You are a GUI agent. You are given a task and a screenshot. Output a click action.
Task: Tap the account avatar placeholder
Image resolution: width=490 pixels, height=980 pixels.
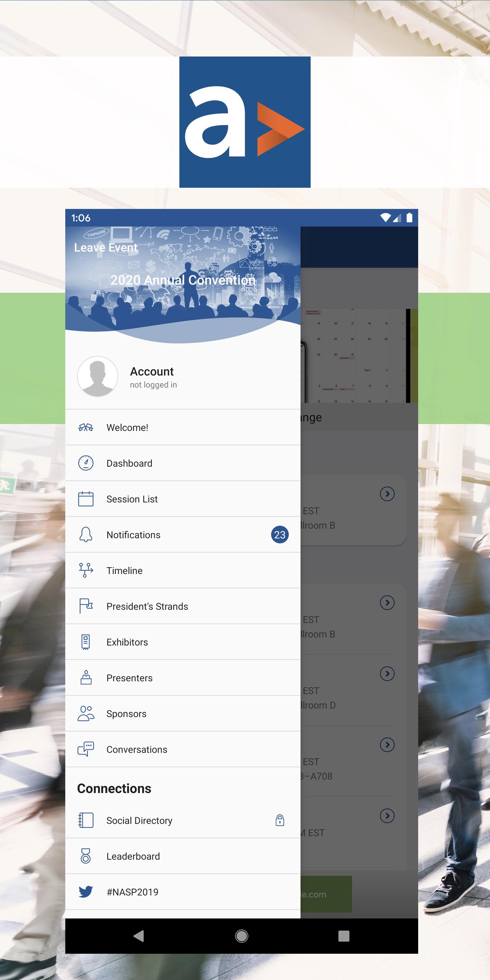pyautogui.click(x=97, y=376)
